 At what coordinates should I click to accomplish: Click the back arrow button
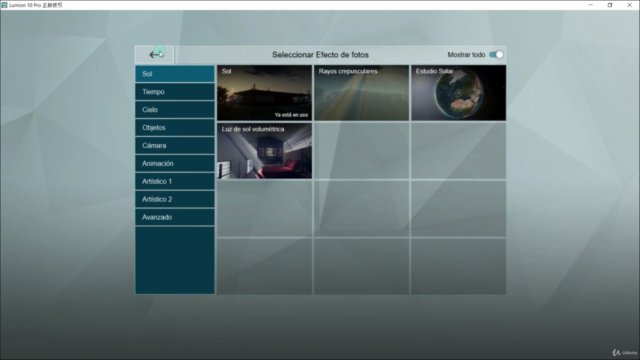154,55
